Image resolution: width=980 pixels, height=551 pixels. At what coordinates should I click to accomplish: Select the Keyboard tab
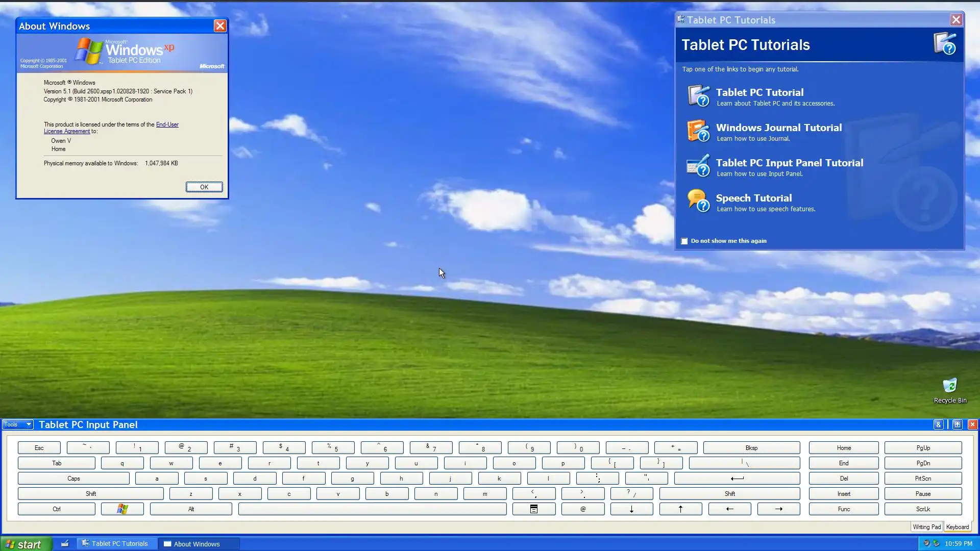point(957,527)
